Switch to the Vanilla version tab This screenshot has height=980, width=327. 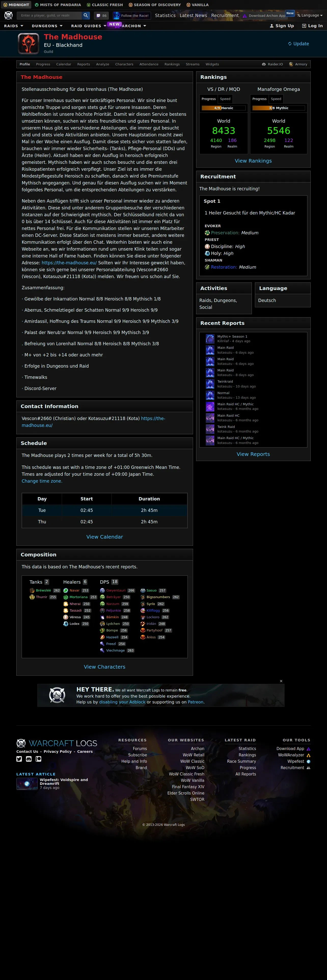click(x=198, y=5)
